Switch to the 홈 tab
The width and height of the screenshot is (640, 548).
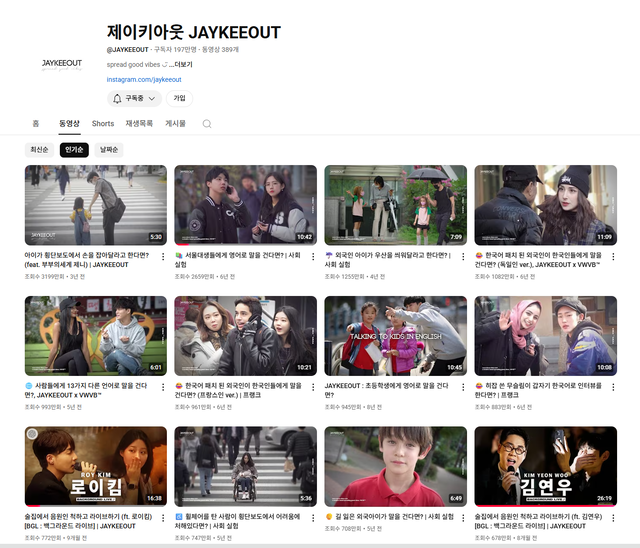[x=36, y=123]
